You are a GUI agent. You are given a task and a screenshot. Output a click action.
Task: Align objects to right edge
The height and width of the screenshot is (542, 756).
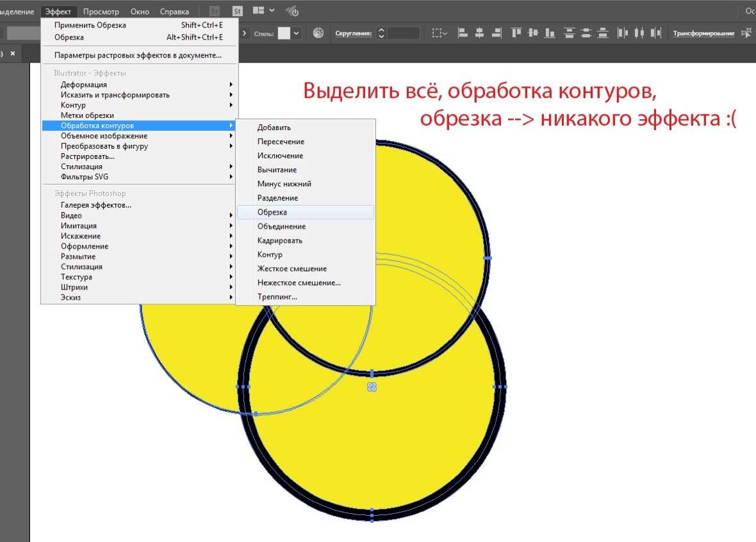497,33
